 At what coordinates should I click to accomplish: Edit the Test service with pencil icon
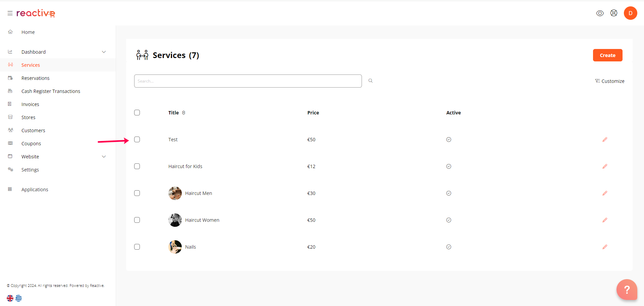point(604,140)
